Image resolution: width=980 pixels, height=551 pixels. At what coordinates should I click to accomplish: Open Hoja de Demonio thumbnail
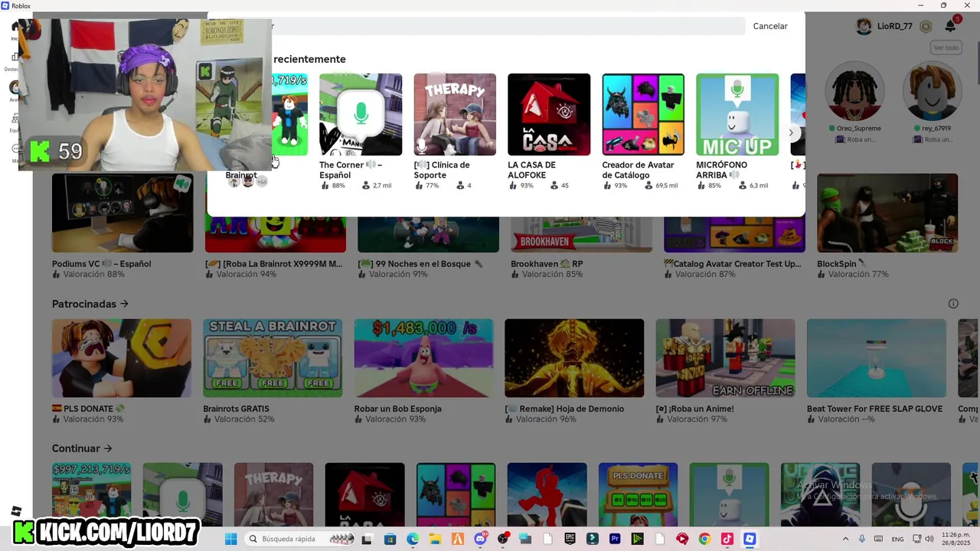(574, 358)
